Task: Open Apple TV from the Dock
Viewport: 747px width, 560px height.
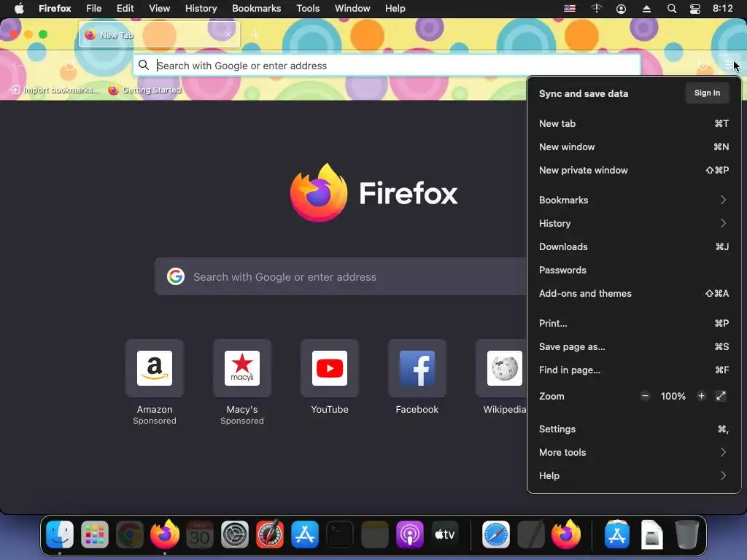Action: [445, 534]
